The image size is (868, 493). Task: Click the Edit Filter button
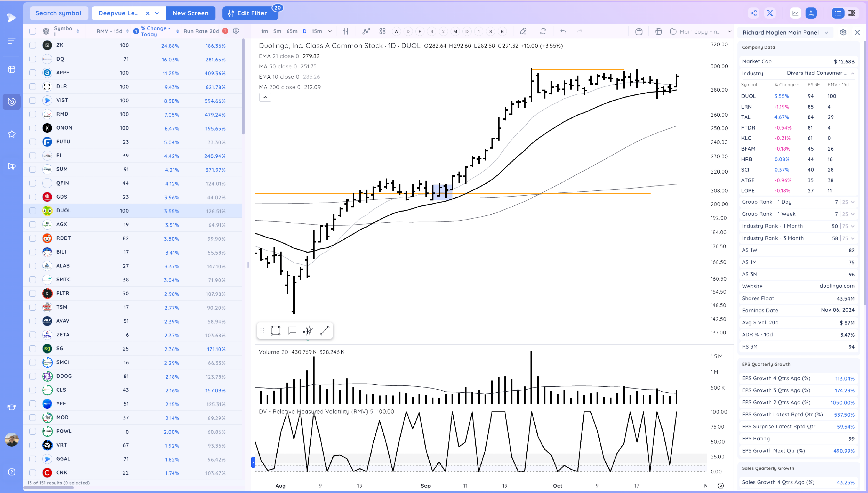(x=250, y=13)
